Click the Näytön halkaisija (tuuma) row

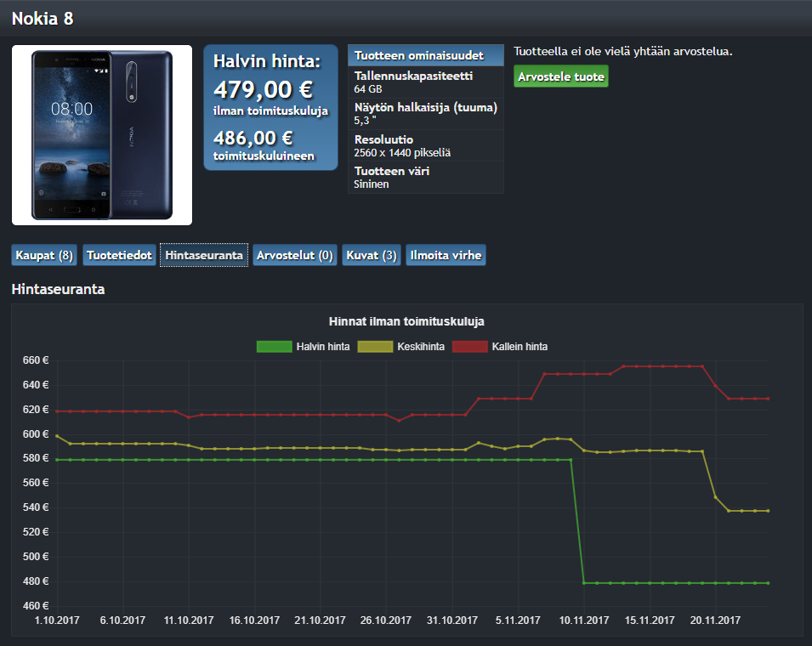pyautogui.click(x=426, y=114)
